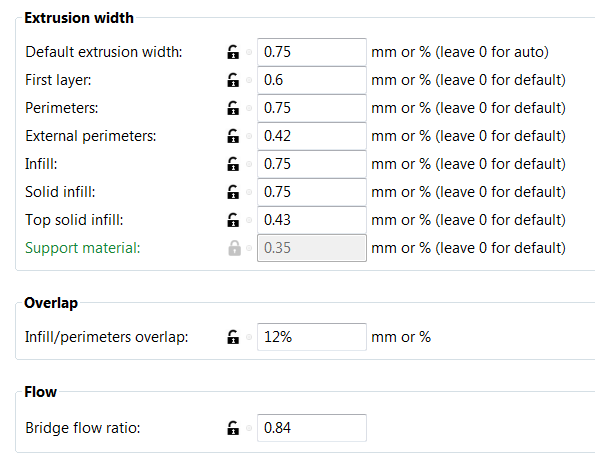Screen dimensions: 595x462
Task: Click the Bridge flow ratio label
Action: pos(83,428)
